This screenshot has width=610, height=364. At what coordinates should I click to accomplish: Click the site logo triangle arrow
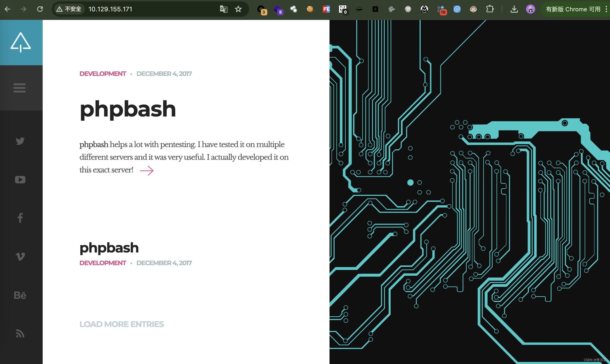(21, 42)
